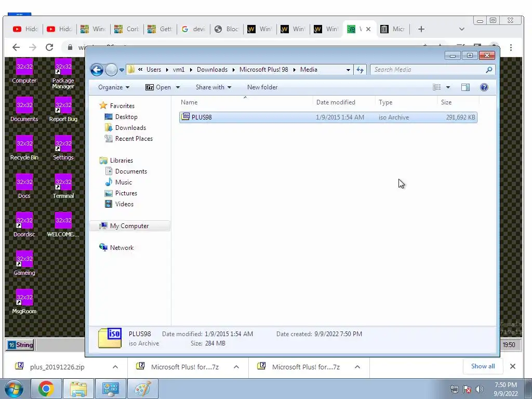Viewport: 532px width, 399px height.
Task: Open Chrome tab search chevron
Action: (461, 29)
